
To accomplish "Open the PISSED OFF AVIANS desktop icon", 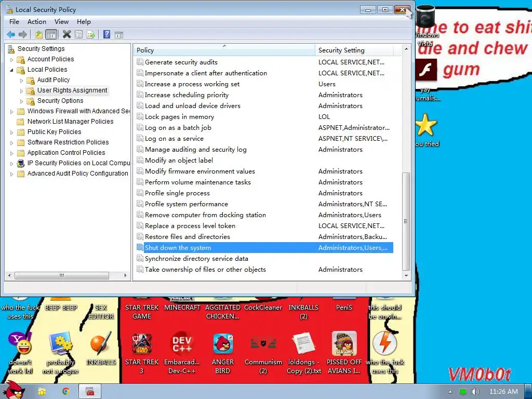I will (x=344, y=353).
